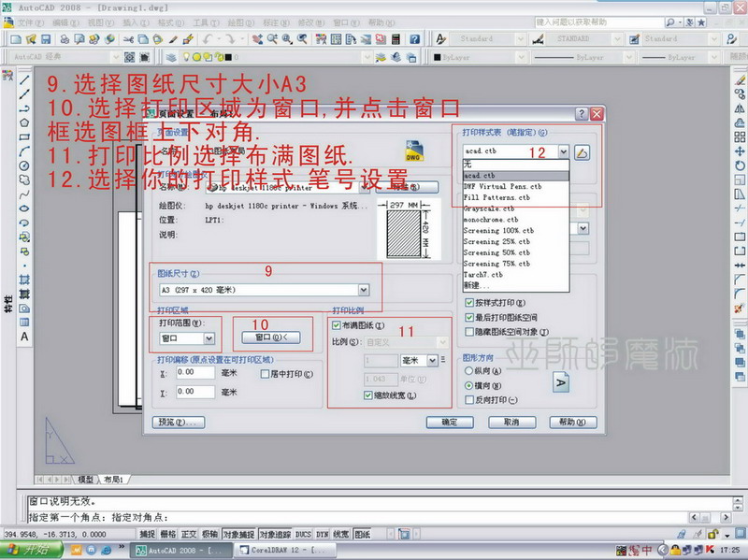Toggle the 按样式打印 checkbox
Screen dimensions: 748x560
point(469,303)
